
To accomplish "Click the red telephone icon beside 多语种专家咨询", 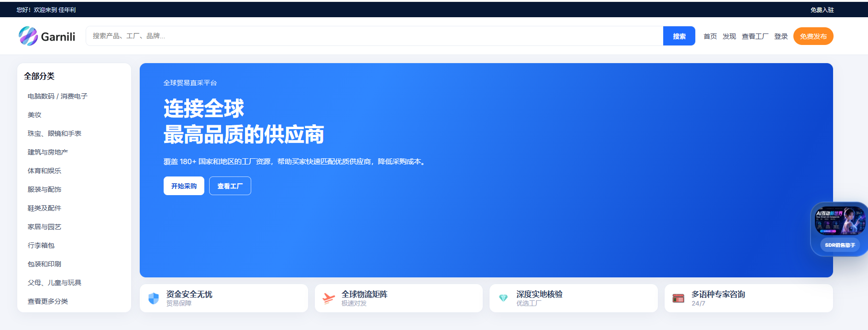I will click(x=679, y=298).
